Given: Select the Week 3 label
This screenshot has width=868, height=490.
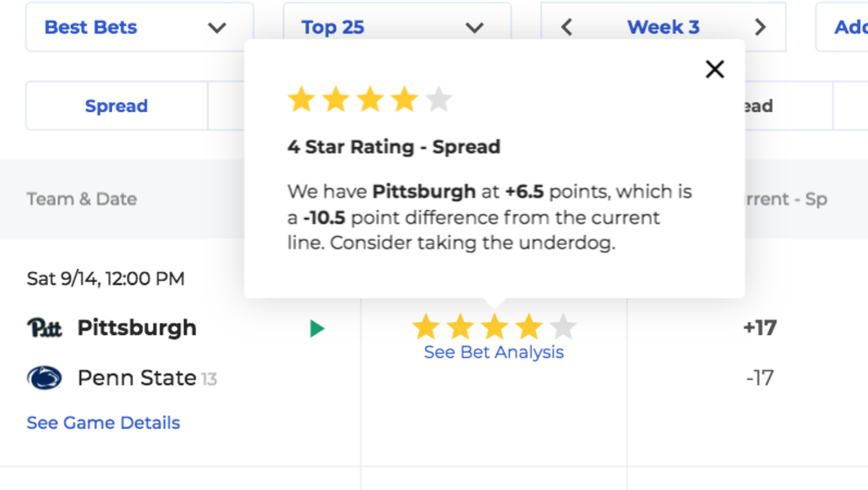Looking at the screenshot, I should coord(663,27).
